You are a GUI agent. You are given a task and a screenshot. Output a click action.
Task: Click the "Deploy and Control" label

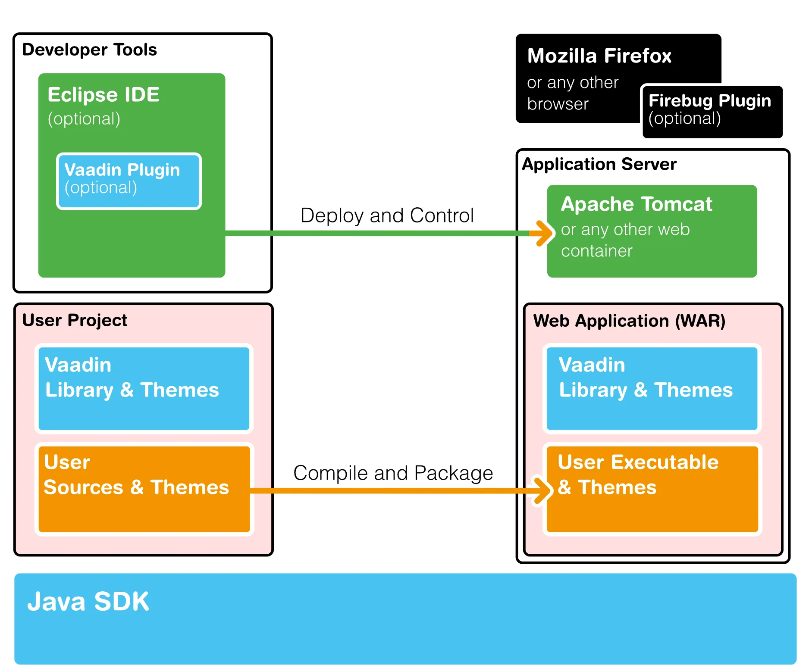(x=387, y=215)
